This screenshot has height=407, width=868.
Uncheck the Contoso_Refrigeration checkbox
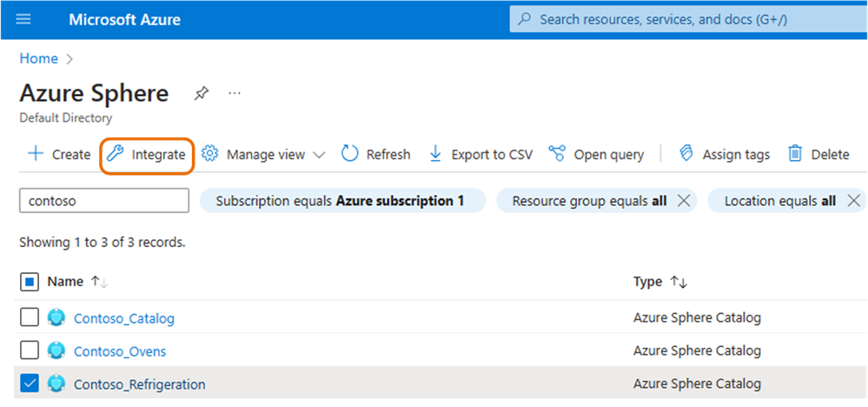[30, 384]
